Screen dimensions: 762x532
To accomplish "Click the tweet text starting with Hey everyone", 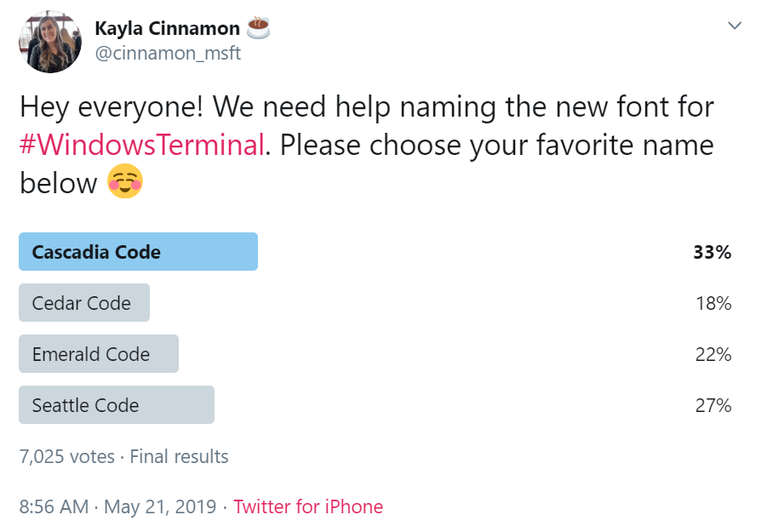I will [366, 108].
